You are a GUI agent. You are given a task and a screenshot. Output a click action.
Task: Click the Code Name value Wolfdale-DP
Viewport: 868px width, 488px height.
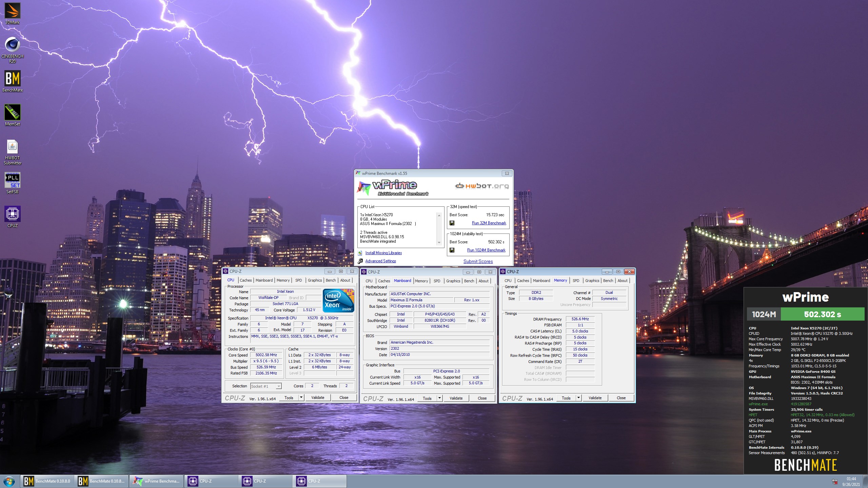tap(269, 298)
